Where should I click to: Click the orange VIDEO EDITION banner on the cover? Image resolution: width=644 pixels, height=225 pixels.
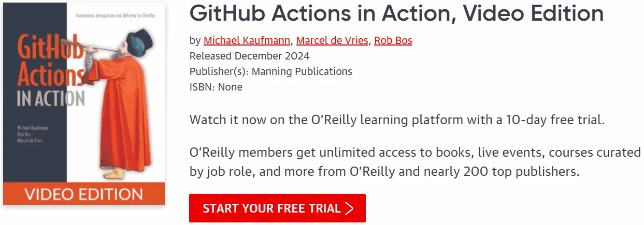pos(84,194)
